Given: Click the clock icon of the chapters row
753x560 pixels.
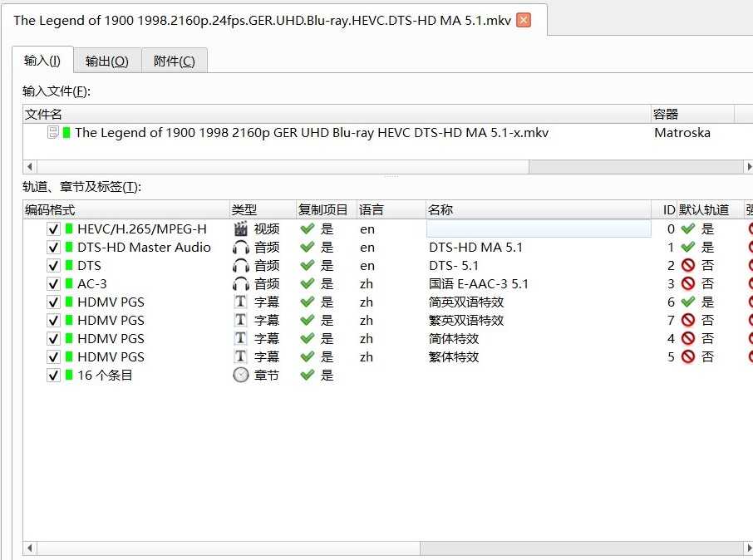Looking at the screenshot, I should click(240, 375).
